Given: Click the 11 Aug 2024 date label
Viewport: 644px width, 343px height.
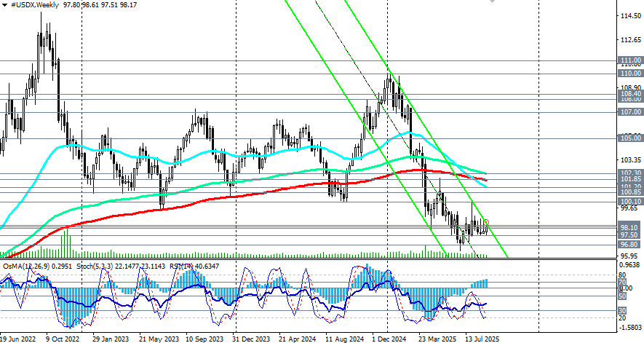Looking at the screenshot, I should (345, 339).
